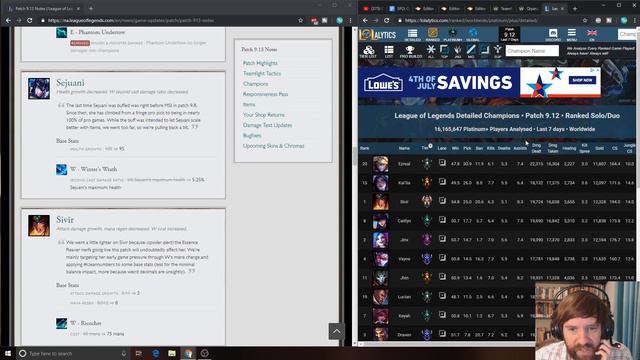The image size is (640, 360).
Task: Click the scroll-to-top arrow button
Action: pos(336,331)
